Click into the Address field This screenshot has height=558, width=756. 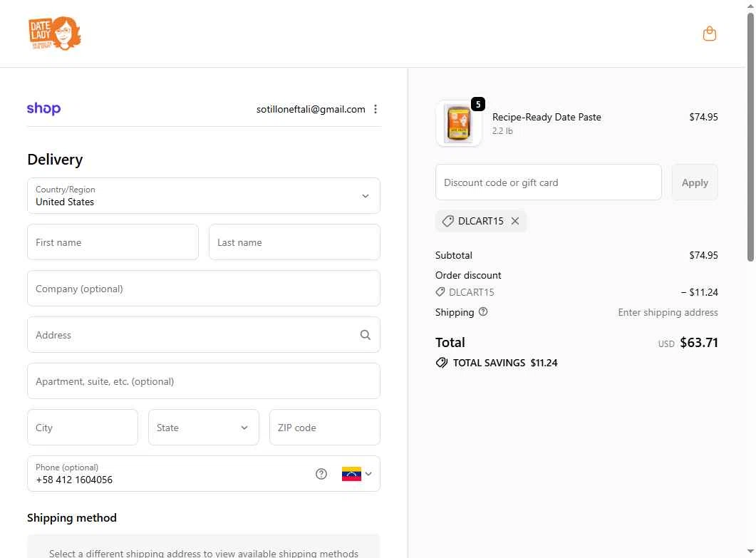tap(204, 335)
